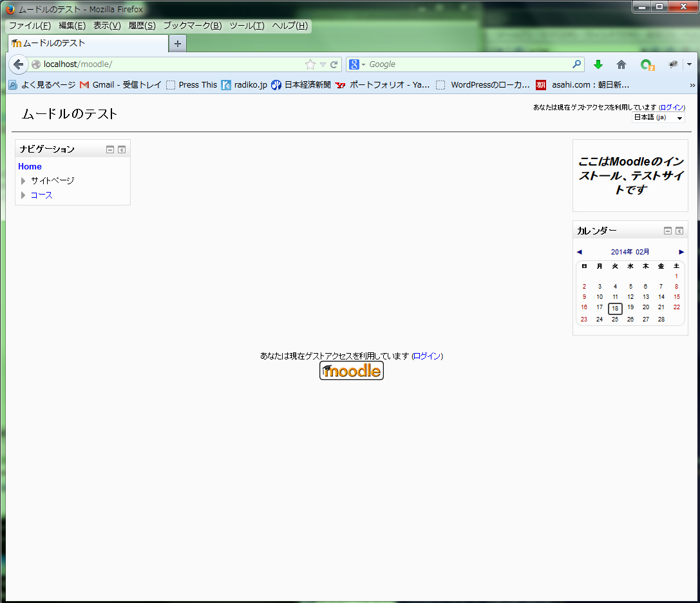The height and width of the screenshot is (603, 700).
Task: Dock the ナビゲーション block
Action: (x=122, y=149)
